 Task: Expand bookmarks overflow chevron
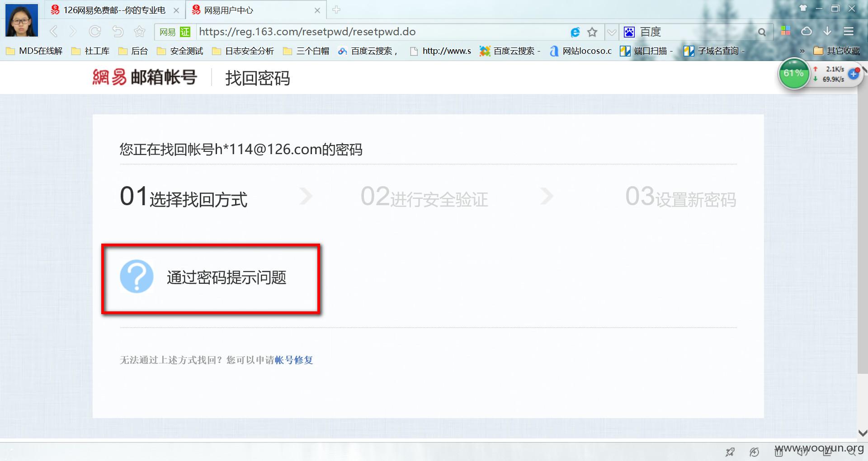(802, 51)
